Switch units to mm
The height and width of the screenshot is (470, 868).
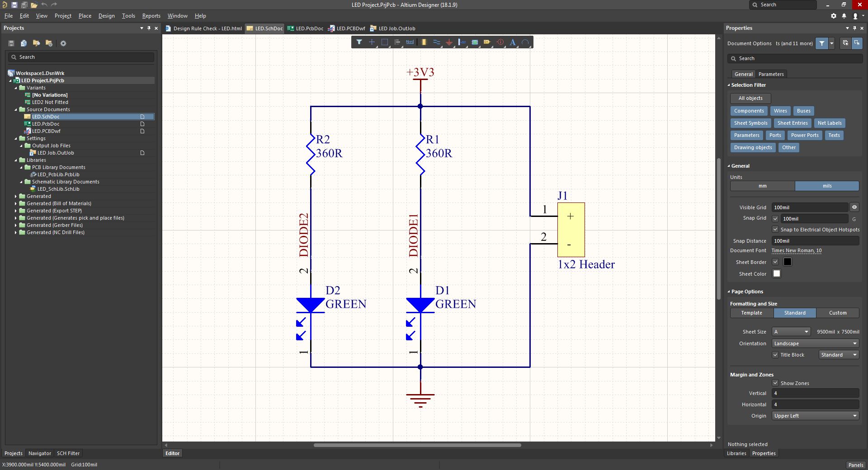762,186
